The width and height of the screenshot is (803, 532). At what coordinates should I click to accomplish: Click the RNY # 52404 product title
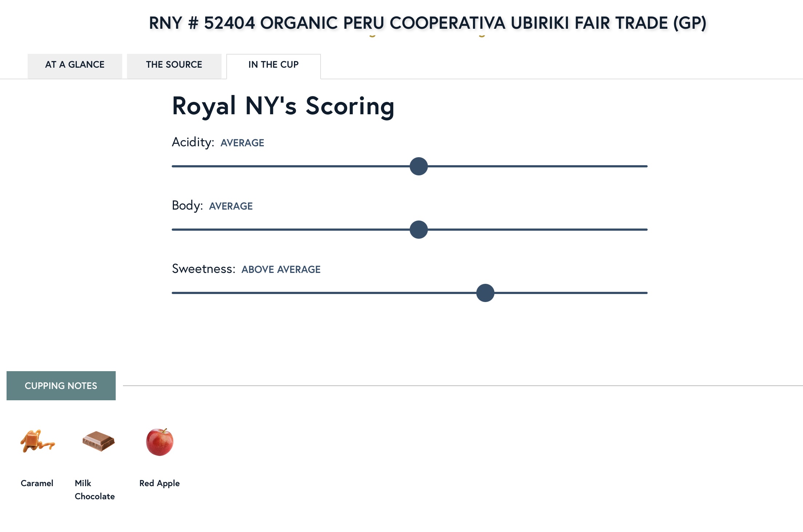(x=428, y=23)
